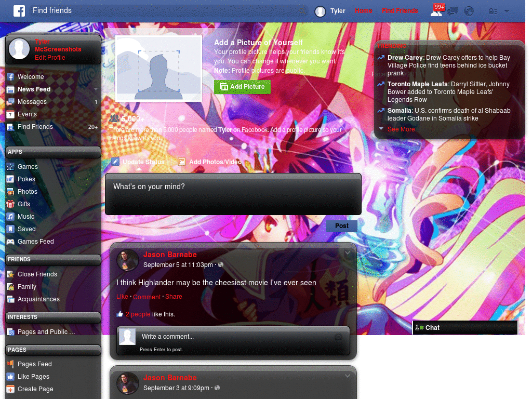The height and width of the screenshot is (399, 532).
Task: Click the Acquaintances list icon
Action: click(10, 299)
